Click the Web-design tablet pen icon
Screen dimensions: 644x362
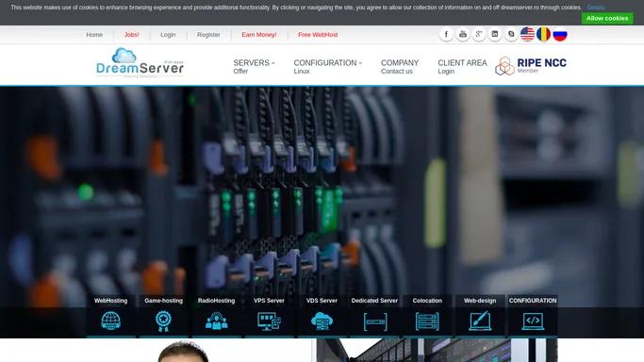[480, 321]
